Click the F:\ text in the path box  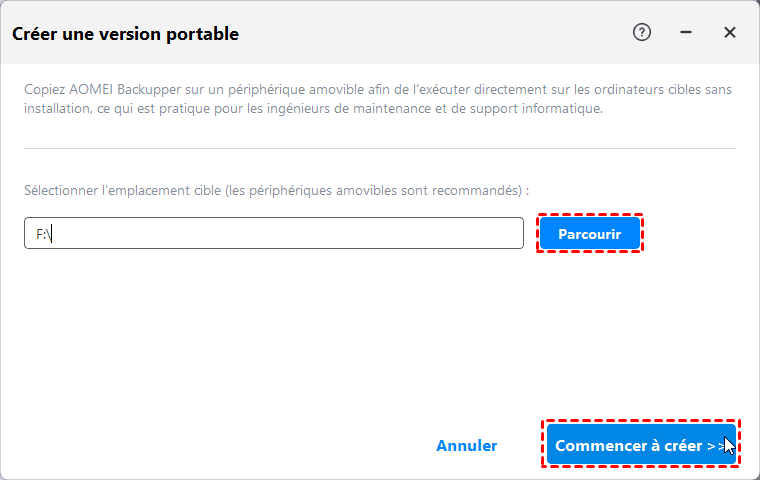pos(43,234)
